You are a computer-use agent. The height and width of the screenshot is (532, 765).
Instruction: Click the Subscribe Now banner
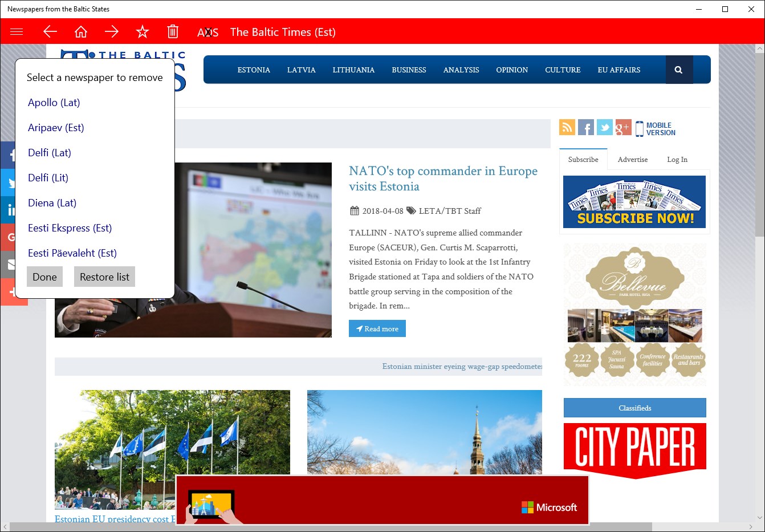click(x=634, y=202)
